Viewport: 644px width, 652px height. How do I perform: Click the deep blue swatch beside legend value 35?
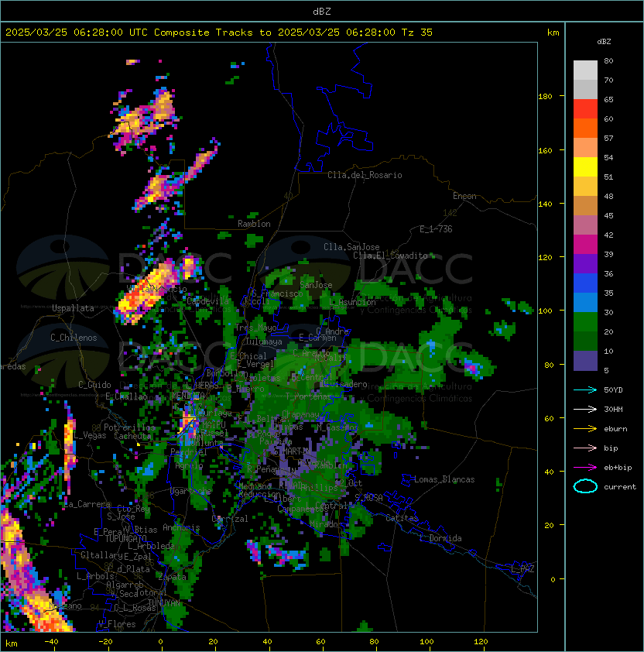(585, 283)
